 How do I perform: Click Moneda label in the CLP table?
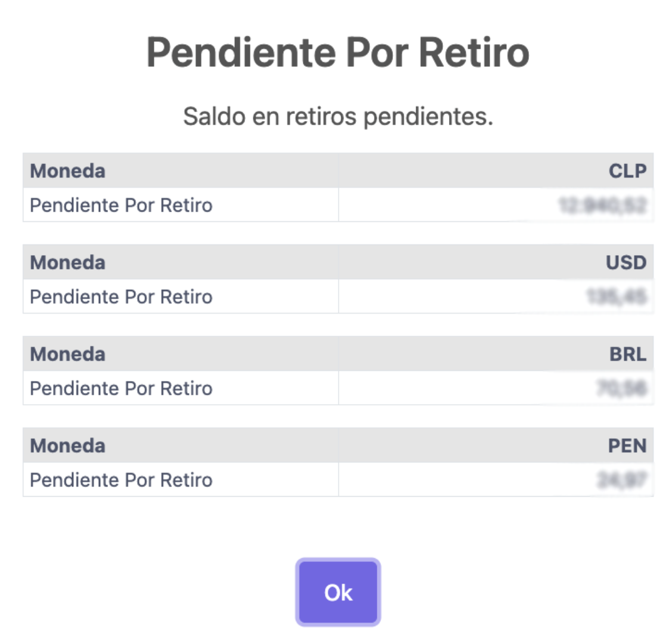(x=67, y=171)
